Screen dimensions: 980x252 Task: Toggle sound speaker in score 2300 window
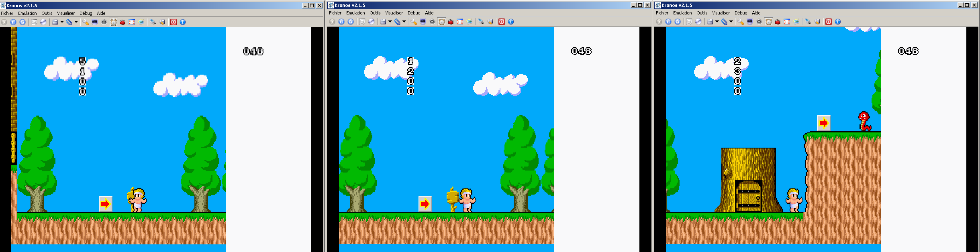tap(759, 22)
